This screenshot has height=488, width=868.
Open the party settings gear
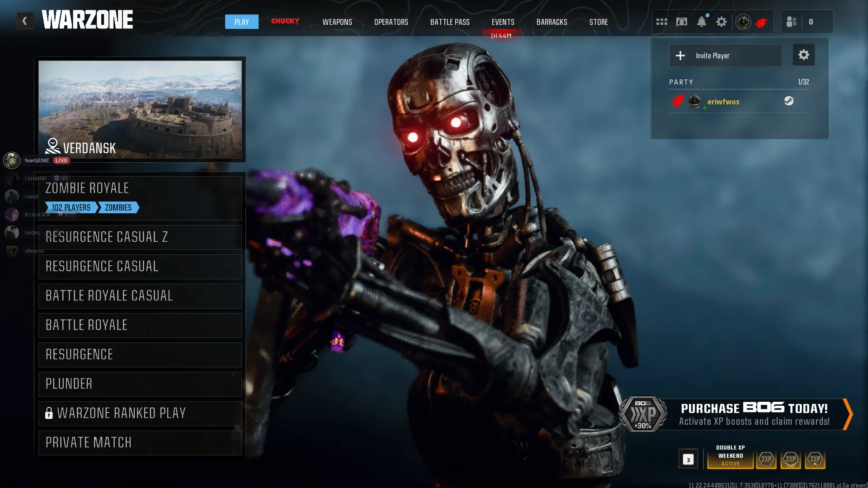(803, 55)
